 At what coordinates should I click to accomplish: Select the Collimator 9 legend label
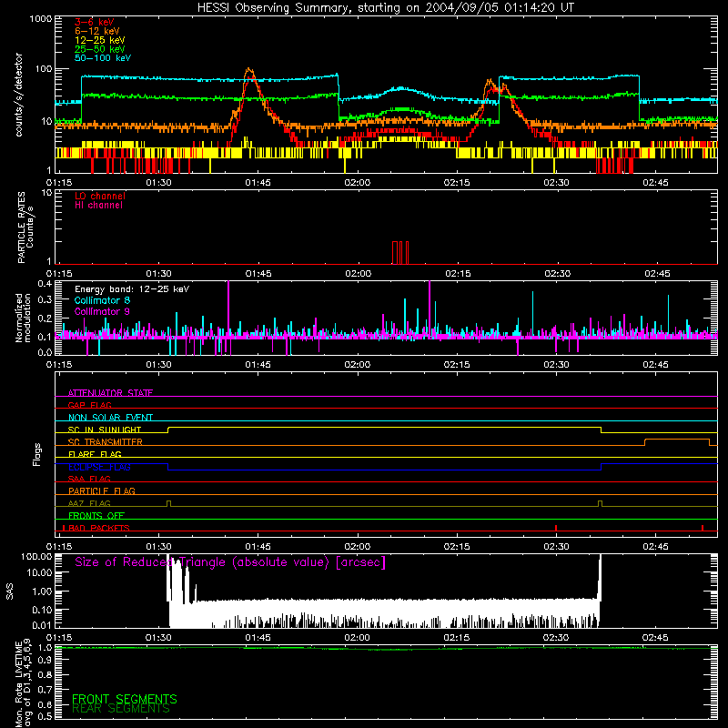click(102, 311)
